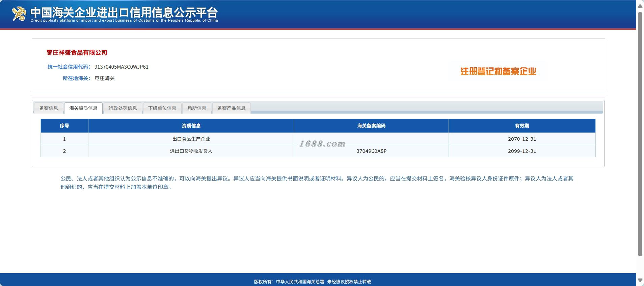This screenshot has height=286, width=644.
Task: Click credit code 91370405MA3C0WJP61
Action: click(122, 67)
